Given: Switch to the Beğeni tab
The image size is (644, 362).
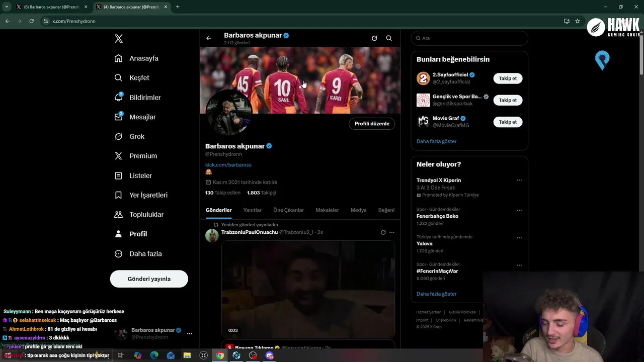Looking at the screenshot, I should [x=386, y=210].
